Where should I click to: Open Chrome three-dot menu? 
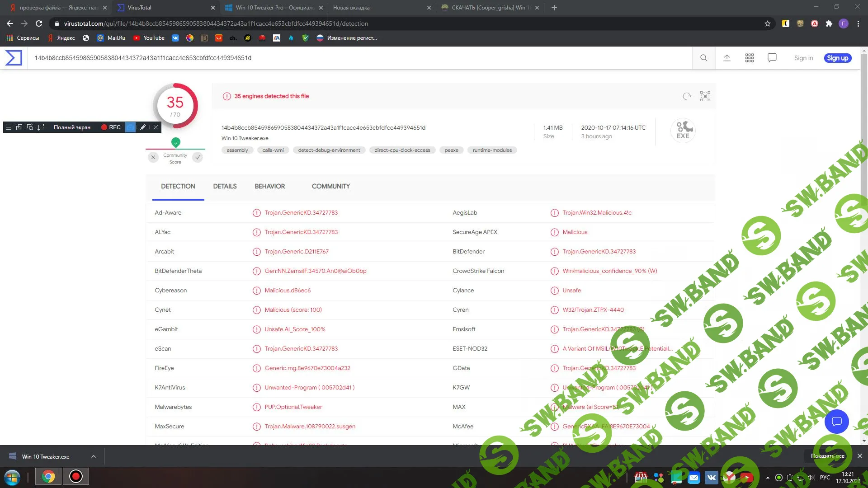point(858,23)
